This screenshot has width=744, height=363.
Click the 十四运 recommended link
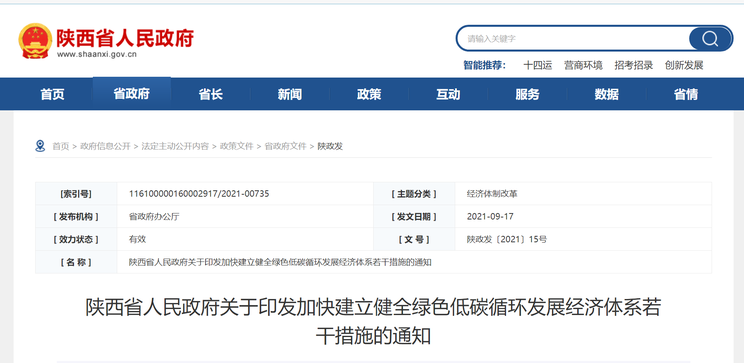pos(538,65)
